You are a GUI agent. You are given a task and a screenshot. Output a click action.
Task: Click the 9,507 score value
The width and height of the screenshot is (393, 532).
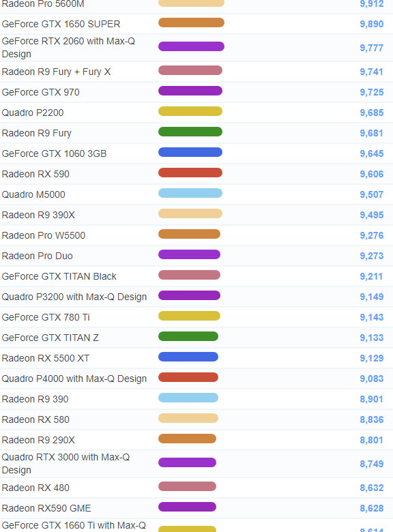click(x=372, y=194)
